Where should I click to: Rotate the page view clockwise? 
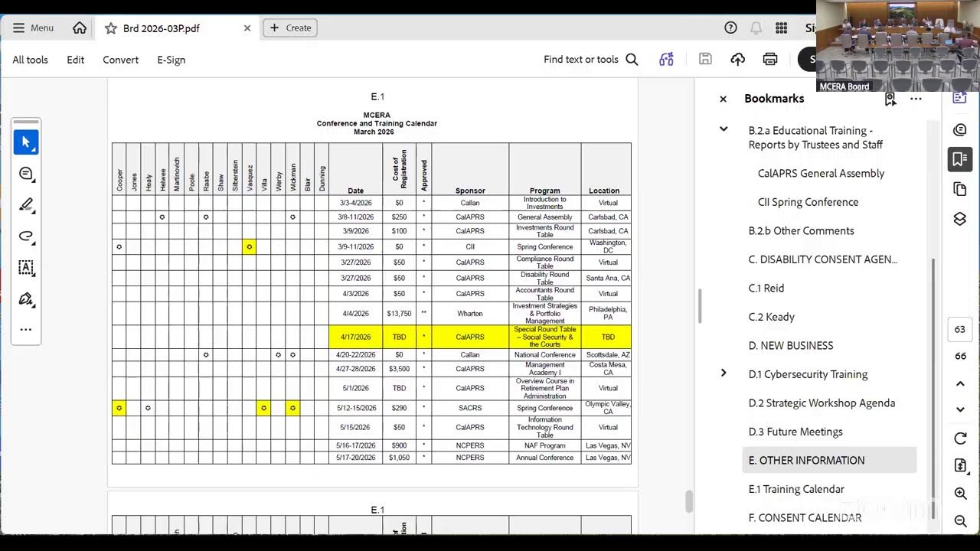[960, 439]
